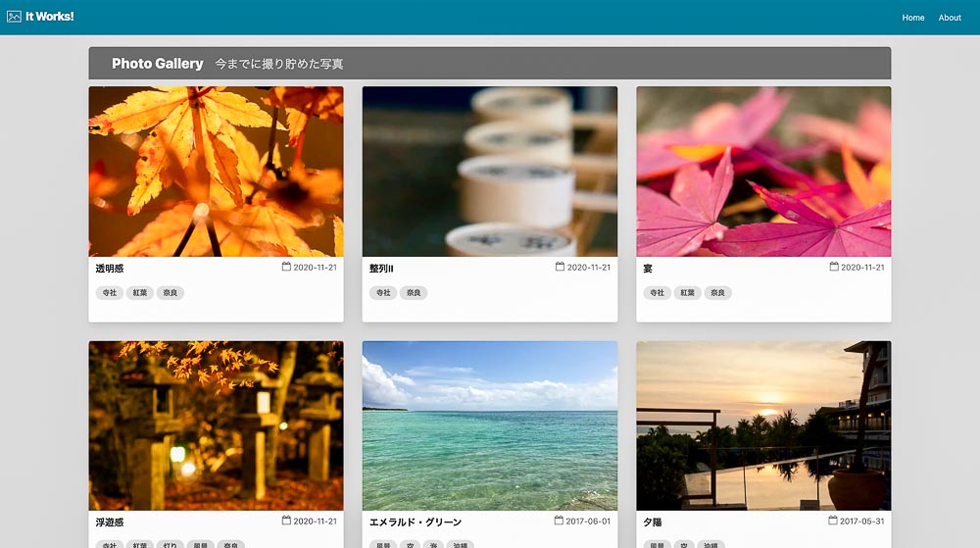Click the calendar icon on the 宴 card

(834, 267)
